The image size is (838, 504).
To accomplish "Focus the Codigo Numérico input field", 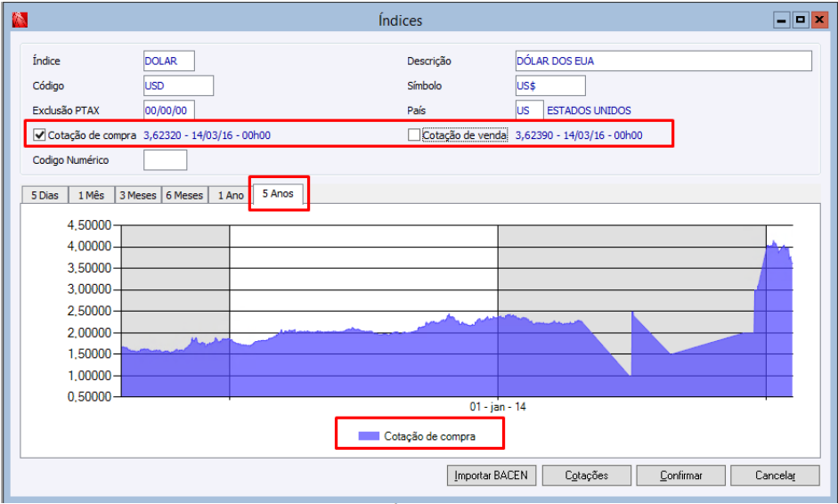I will [x=165, y=159].
